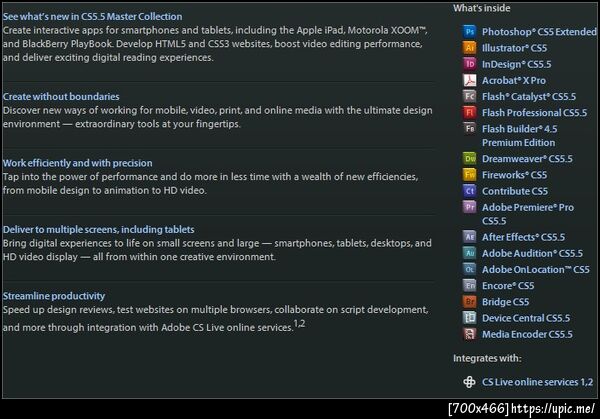The height and width of the screenshot is (419, 600).
Task: Click the "Integrates with:" heading
Action: point(487,359)
